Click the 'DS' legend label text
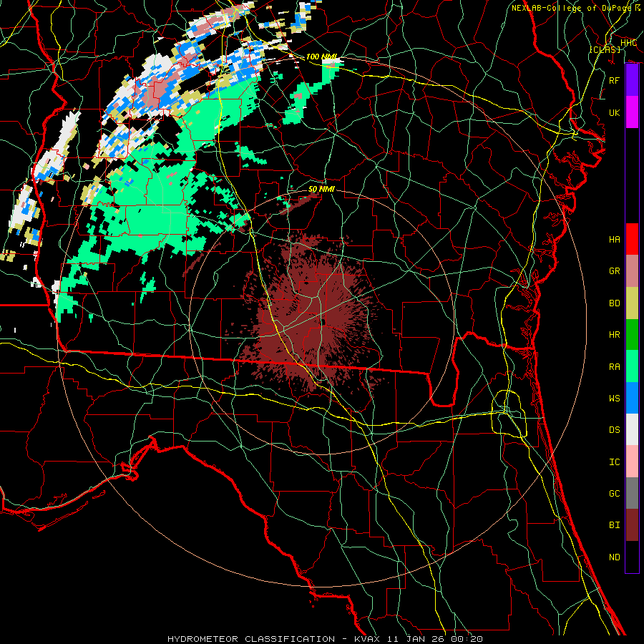The height and width of the screenshot is (644, 644). click(x=614, y=430)
